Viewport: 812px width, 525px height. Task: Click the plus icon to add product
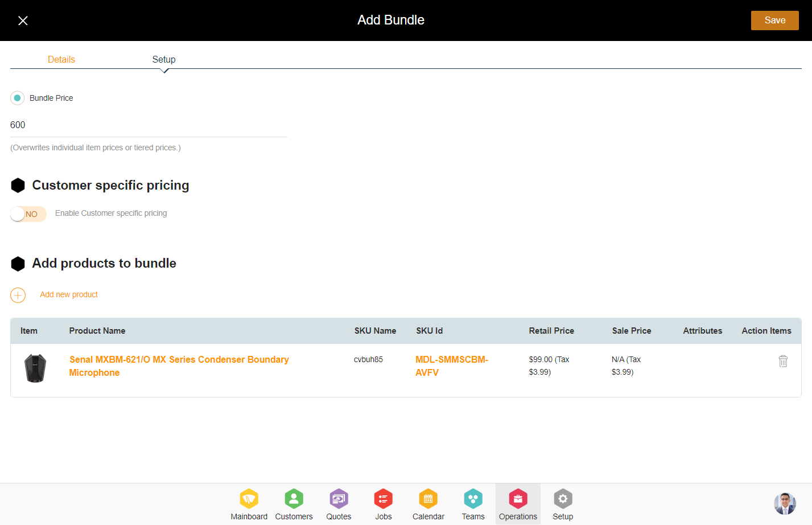[x=18, y=295]
